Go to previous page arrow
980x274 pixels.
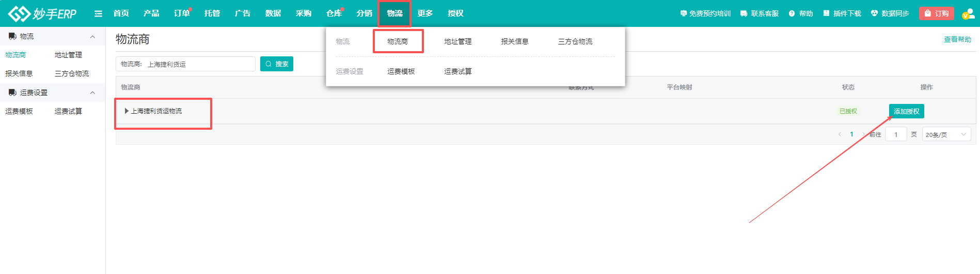[x=840, y=134]
